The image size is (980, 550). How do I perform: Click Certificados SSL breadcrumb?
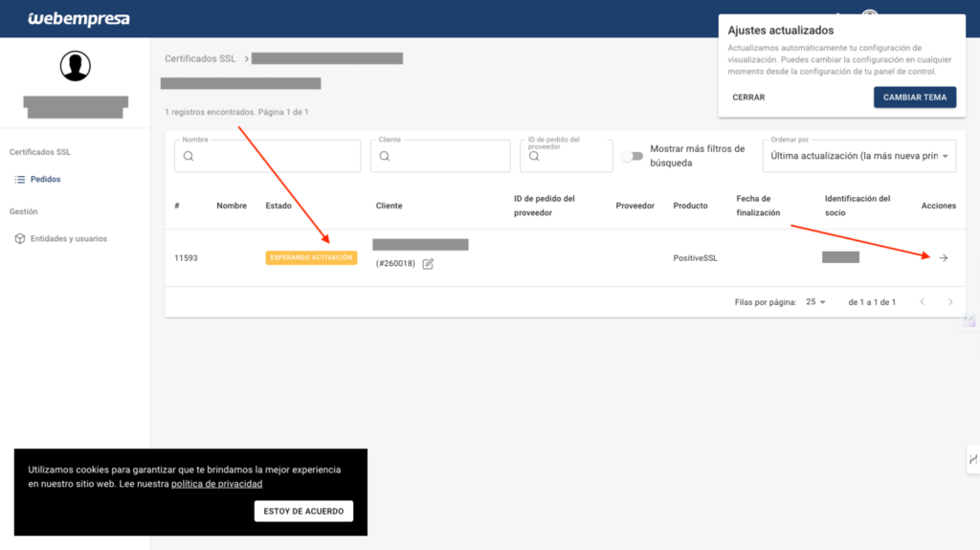[x=200, y=58]
